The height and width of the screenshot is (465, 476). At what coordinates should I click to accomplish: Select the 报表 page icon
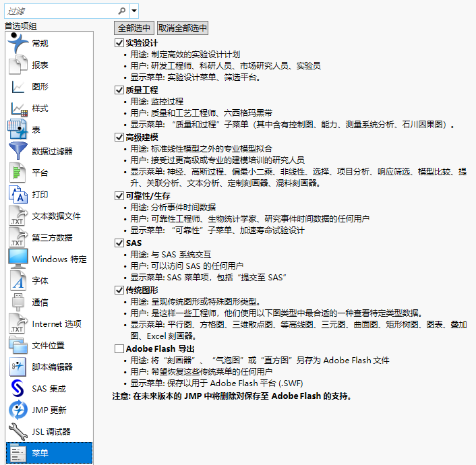[18, 65]
